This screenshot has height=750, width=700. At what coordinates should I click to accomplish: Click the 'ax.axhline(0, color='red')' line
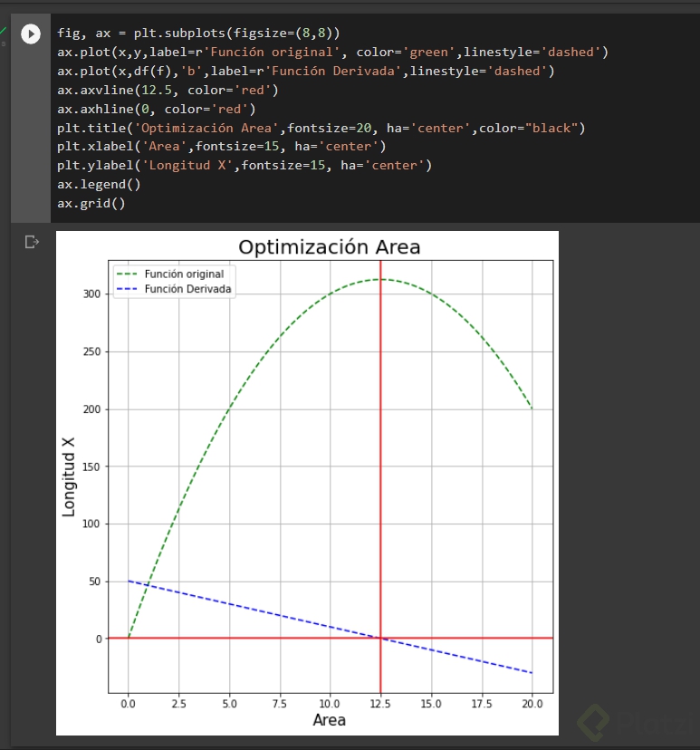coord(157,110)
